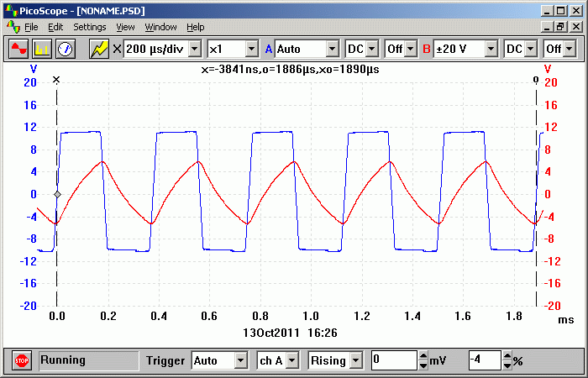Screen dimensions: 588x378
Task: Click the x ruler handle at top-left of graph
Action: pos(56,81)
